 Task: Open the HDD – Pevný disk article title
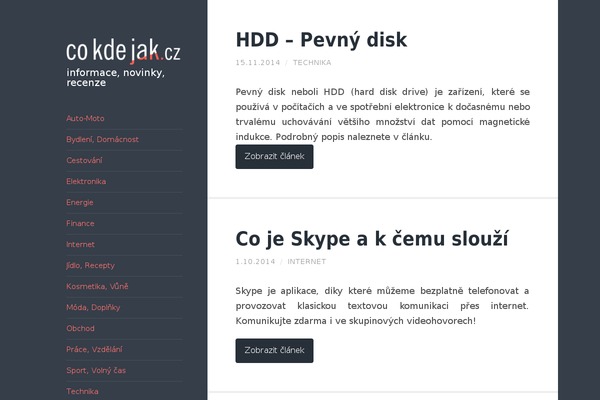tap(321, 40)
